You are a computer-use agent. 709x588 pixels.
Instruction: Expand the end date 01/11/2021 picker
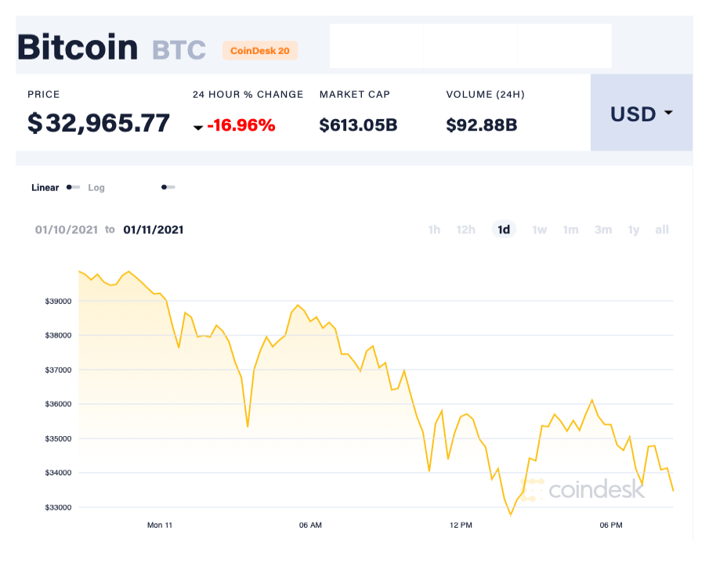(x=154, y=229)
